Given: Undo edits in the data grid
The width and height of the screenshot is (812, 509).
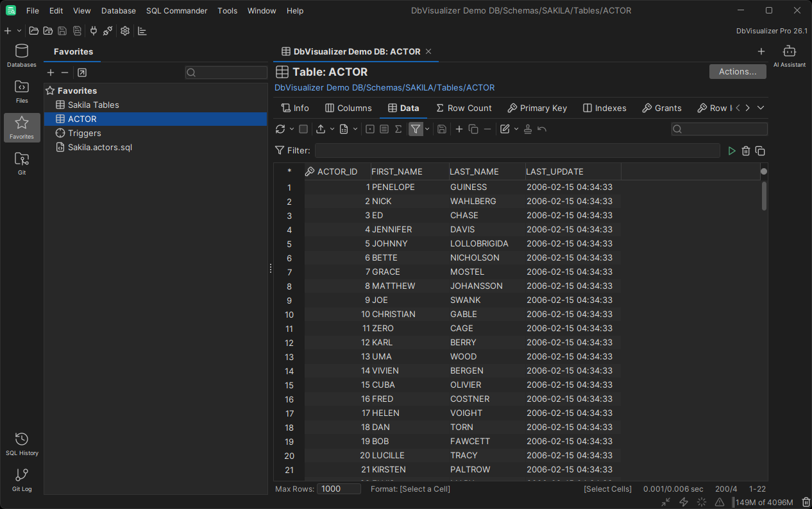Looking at the screenshot, I should pyautogui.click(x=542, y=129).
